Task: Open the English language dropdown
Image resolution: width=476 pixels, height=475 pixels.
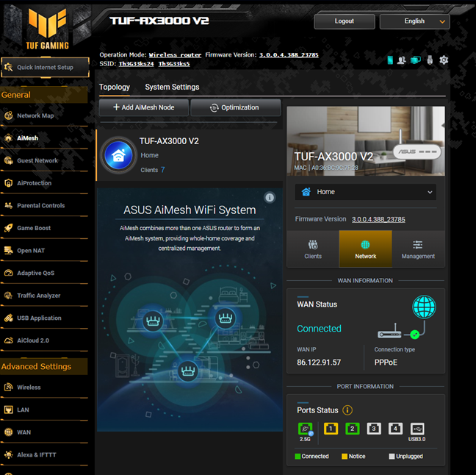Action: coord(414,21)
